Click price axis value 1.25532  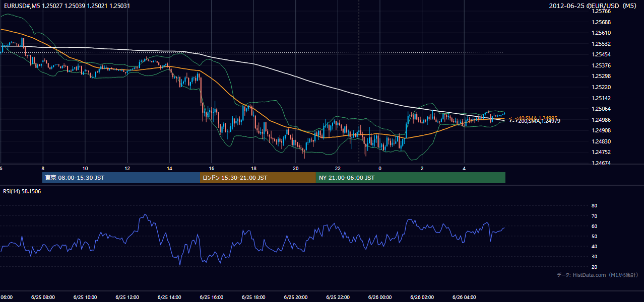(x=601, y=44)
